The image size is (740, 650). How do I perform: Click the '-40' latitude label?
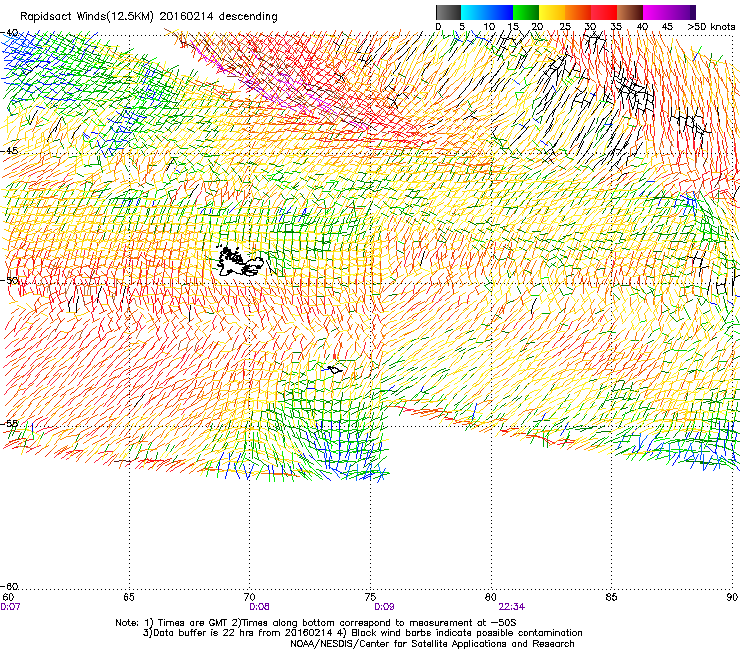pos(10,33)
